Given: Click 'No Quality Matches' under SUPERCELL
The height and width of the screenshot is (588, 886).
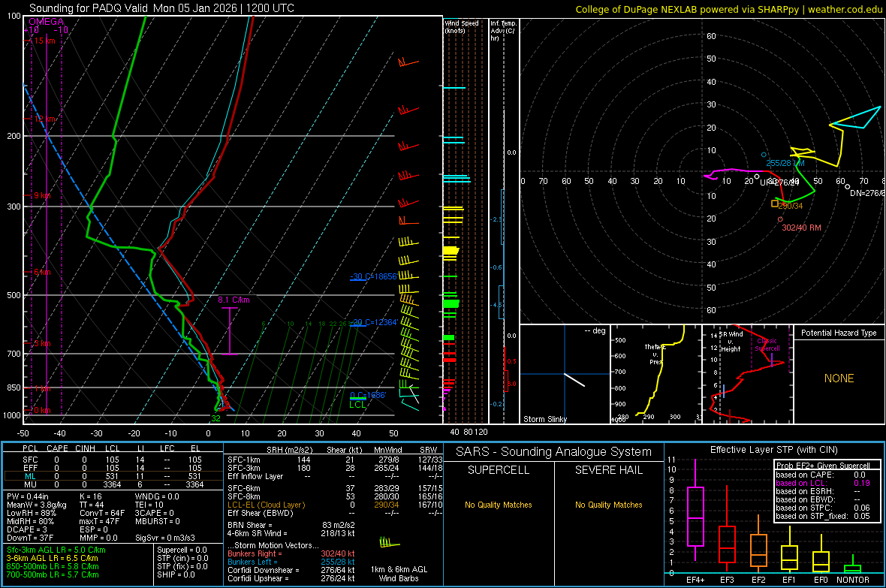Looking at the screenshot, I should pos(499,505).
